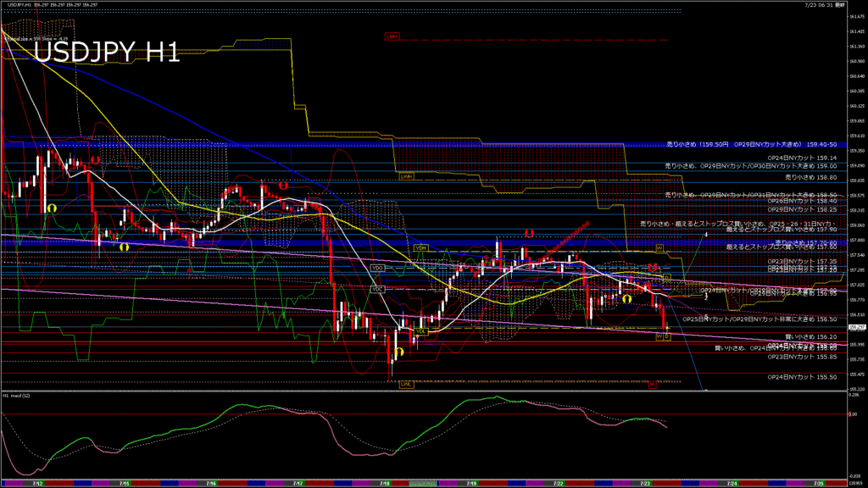Click the 買い小さめ 156.20 level label
Viewport: 868px width, 488px height.
point(811,336)
